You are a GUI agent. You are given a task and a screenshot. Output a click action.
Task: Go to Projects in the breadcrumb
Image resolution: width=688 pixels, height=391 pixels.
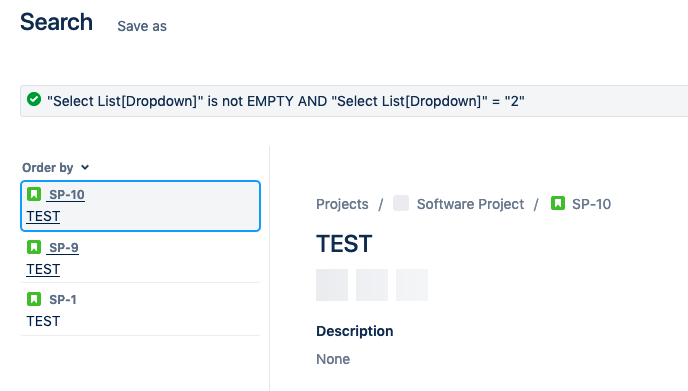click(x=342, y=204)
